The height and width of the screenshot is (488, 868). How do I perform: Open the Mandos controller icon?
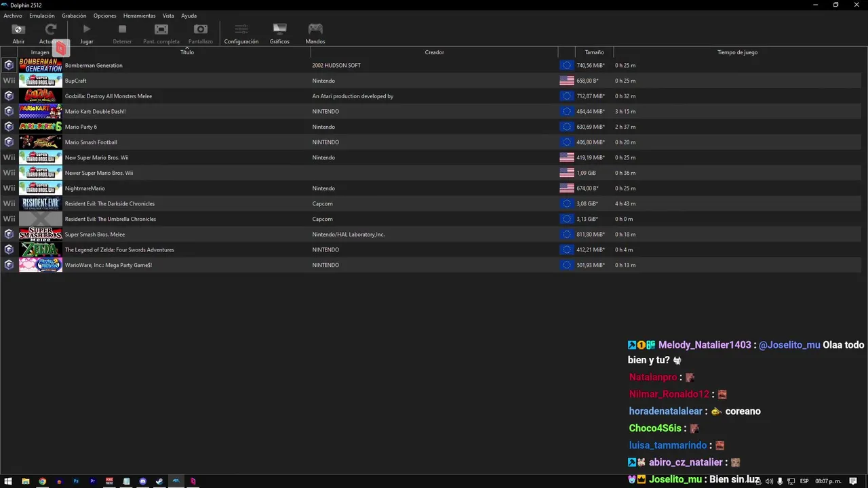(x=315, y=29)
